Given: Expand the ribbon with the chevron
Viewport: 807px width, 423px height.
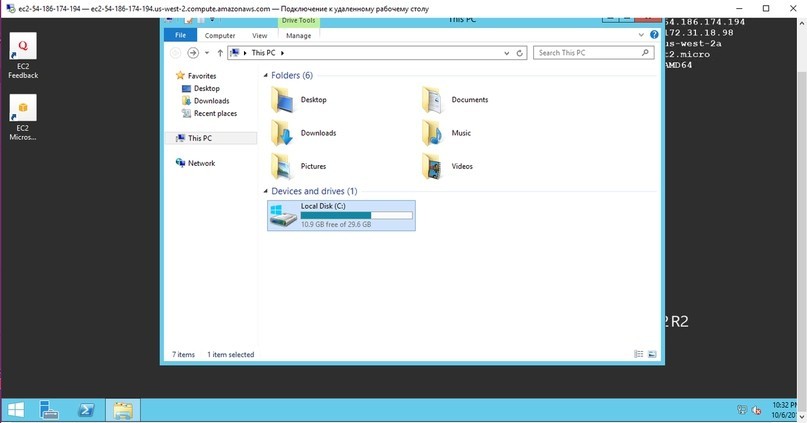Looking at the screenshot, I should pos(641,35).
